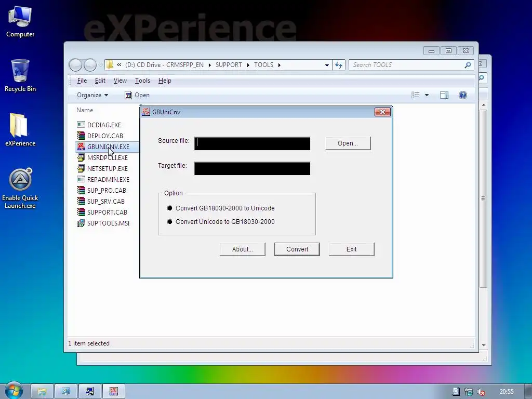532x399 pixels.
Task: Open the Organize dropdown menu
Action: point(92,95)
